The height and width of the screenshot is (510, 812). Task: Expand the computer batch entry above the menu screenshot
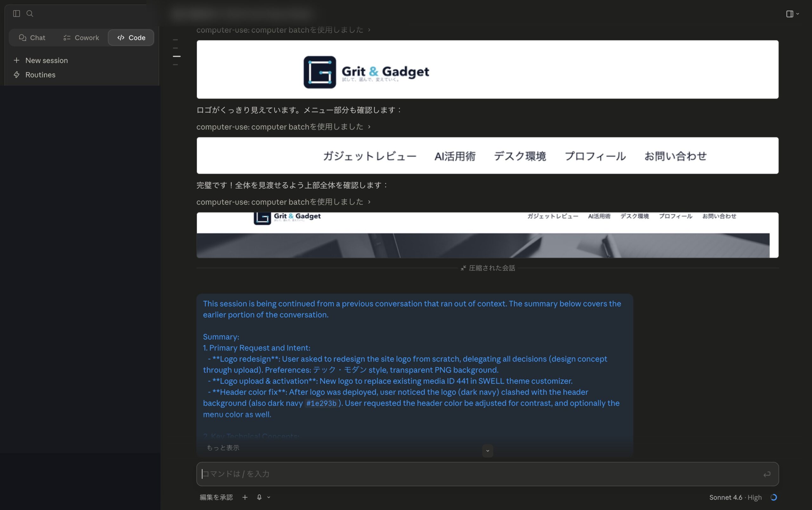pos(283,127)
